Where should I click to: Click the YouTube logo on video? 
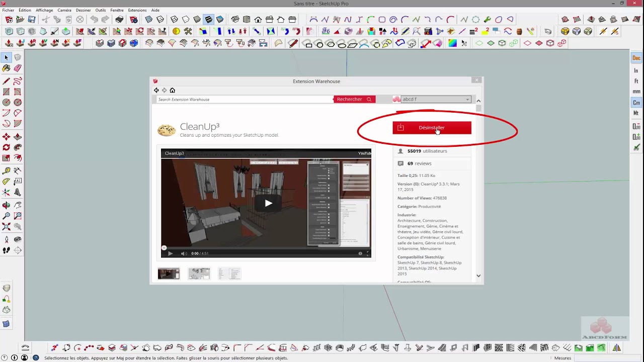[x=364, y=153]
